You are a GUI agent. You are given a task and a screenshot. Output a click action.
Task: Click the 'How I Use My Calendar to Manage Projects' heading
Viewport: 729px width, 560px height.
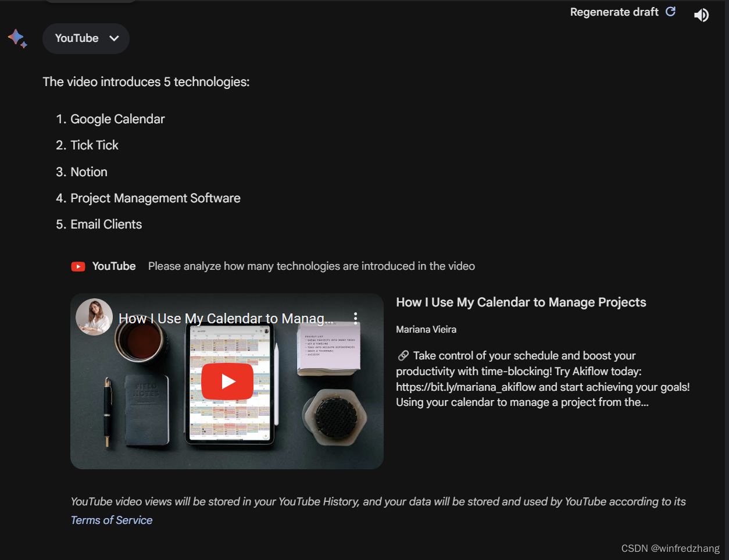click(x=521, y=302)
